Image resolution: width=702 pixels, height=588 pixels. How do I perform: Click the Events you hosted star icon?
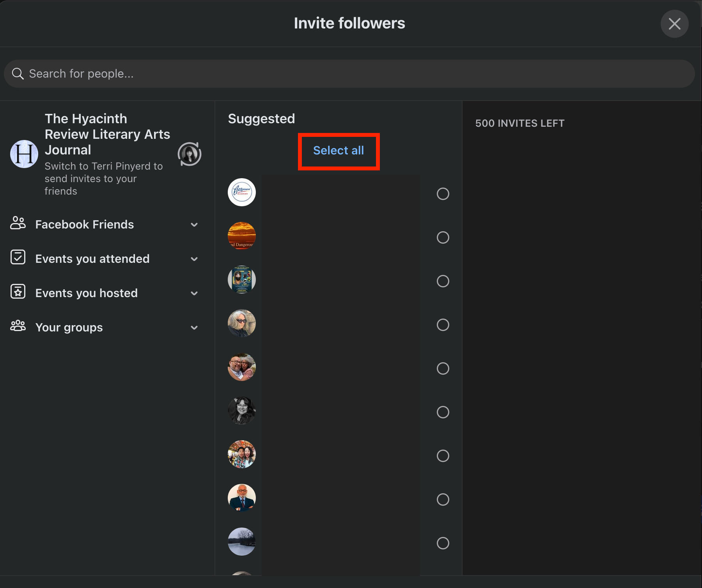tap(18, 292)
